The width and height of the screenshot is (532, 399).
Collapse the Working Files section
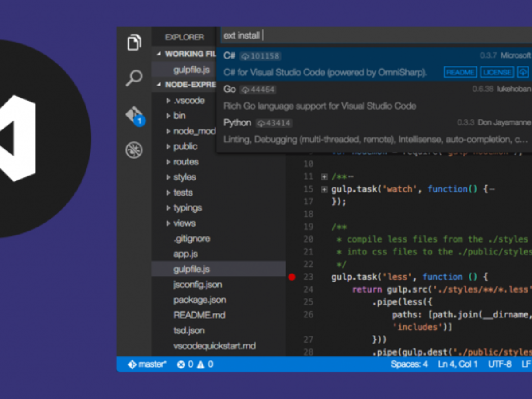tap(160, 54)
